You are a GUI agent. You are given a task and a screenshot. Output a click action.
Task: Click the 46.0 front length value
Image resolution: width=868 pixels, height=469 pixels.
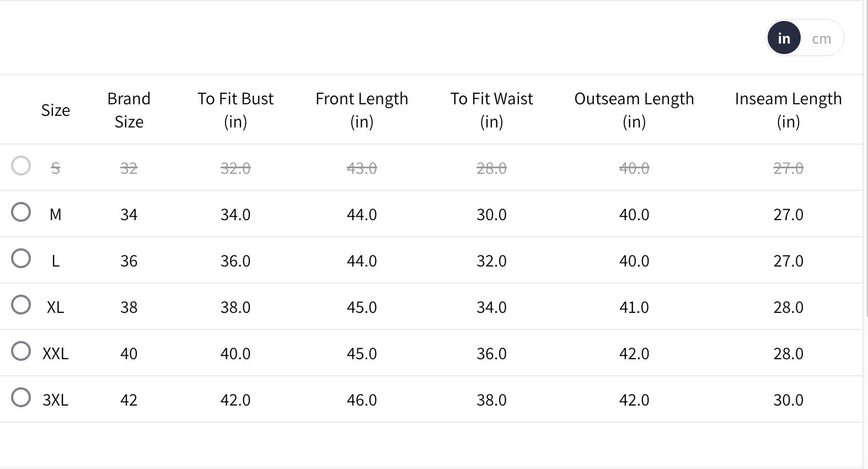[362, 400]
